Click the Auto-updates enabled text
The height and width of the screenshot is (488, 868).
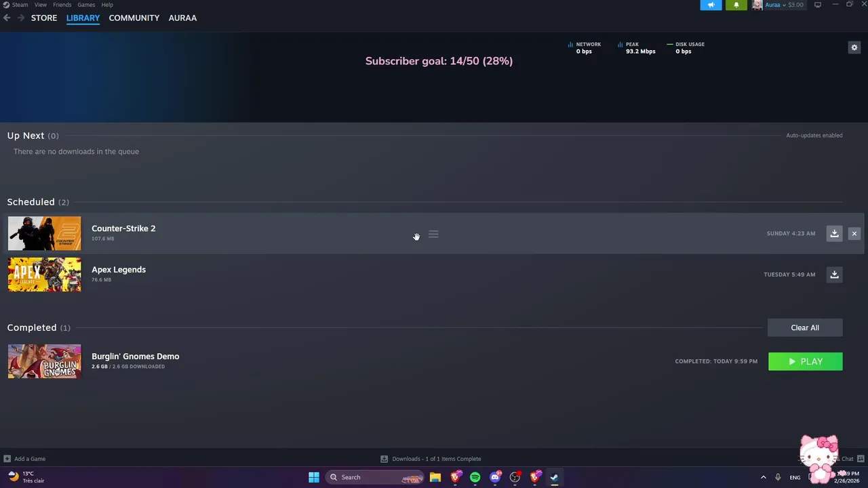coord(814,136)
